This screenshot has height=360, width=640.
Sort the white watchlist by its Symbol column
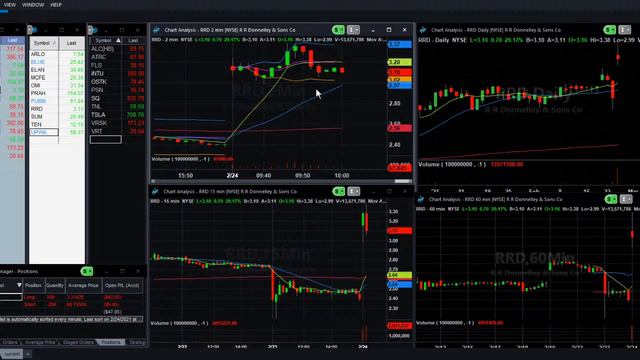tap(44, 43)
